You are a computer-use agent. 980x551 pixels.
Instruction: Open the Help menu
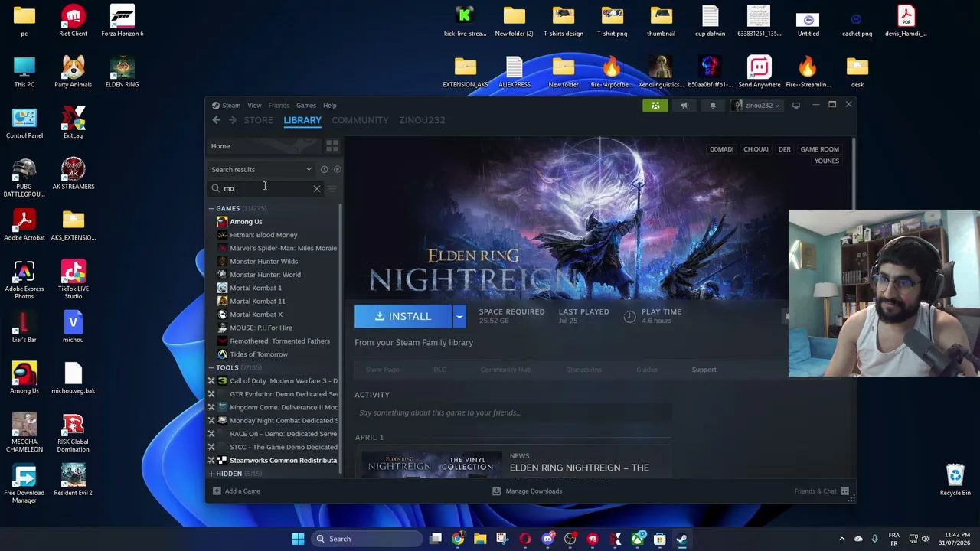[x=330, y=106]
